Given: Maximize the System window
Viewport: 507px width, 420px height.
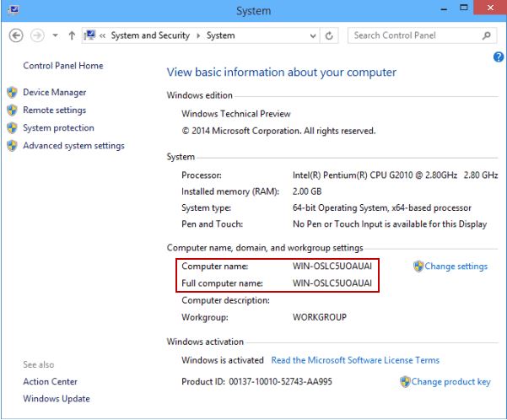Looking at the screenshot, I should pos(464,8).
